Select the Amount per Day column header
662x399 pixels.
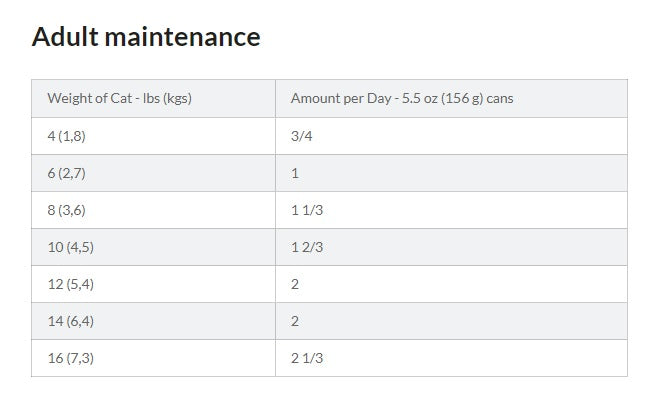tap(451, 98)
